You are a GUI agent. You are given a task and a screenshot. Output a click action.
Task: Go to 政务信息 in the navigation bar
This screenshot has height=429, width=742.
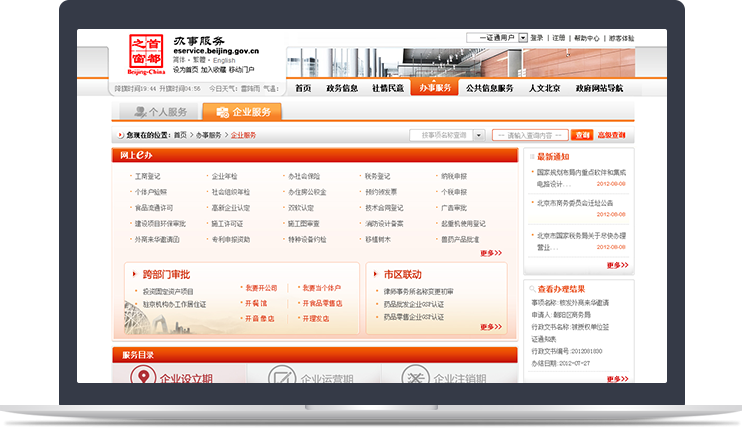(x=343, y=88)
